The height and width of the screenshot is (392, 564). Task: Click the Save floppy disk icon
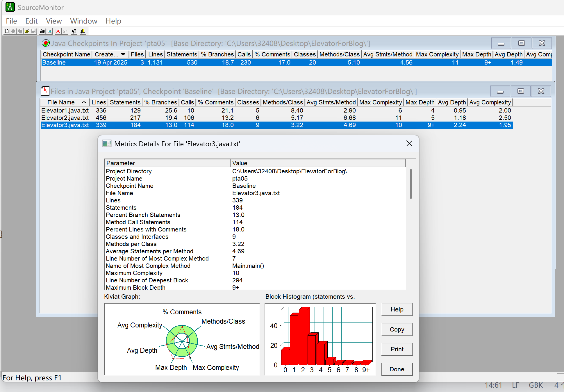(x=33, y=31)
